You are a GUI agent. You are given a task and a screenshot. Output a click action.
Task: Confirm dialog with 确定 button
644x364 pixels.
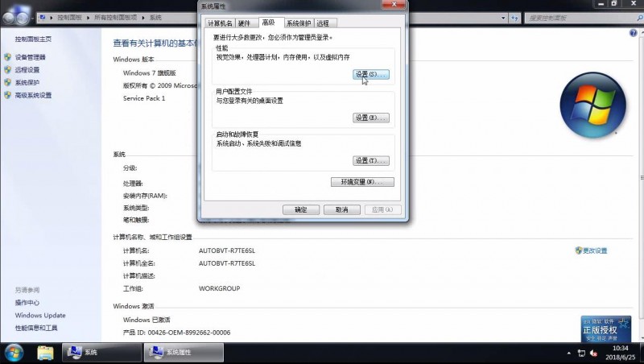click(300, 209)
